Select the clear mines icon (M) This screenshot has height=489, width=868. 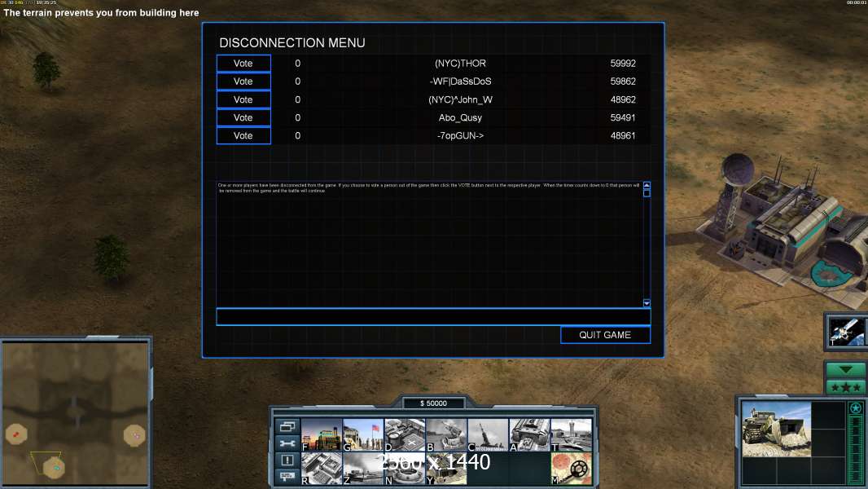point(572,469)
